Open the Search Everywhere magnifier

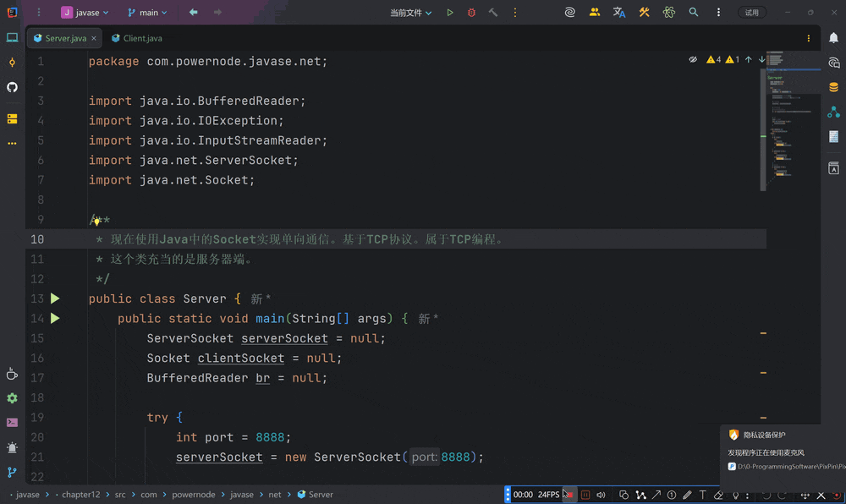(x=694, y=13)
